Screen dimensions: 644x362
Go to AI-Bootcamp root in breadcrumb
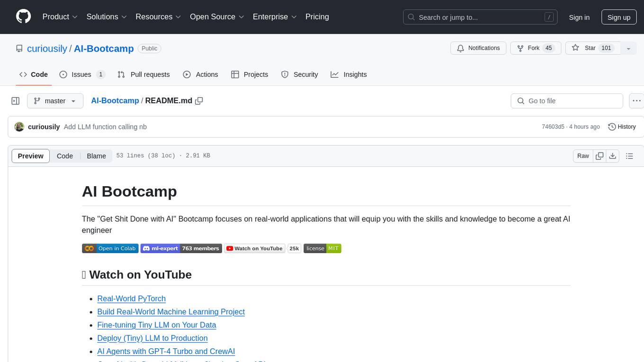tap(115, 101)
